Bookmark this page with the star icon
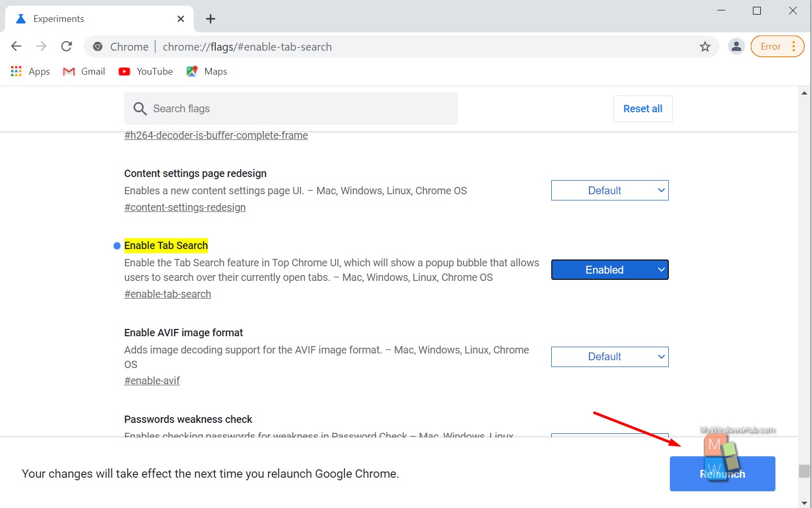The image size is (812, 508). 705,46
